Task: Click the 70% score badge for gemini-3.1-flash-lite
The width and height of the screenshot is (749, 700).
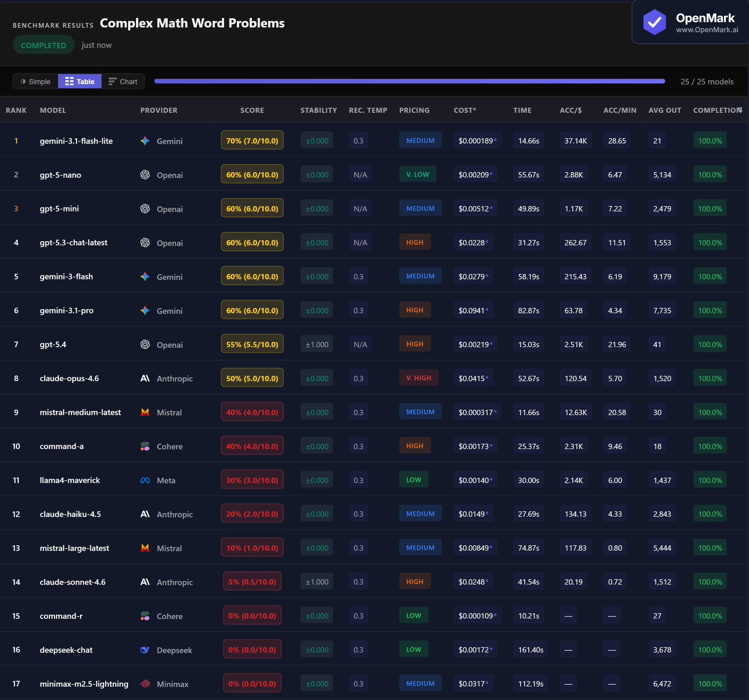Action: tap(252, 141)
